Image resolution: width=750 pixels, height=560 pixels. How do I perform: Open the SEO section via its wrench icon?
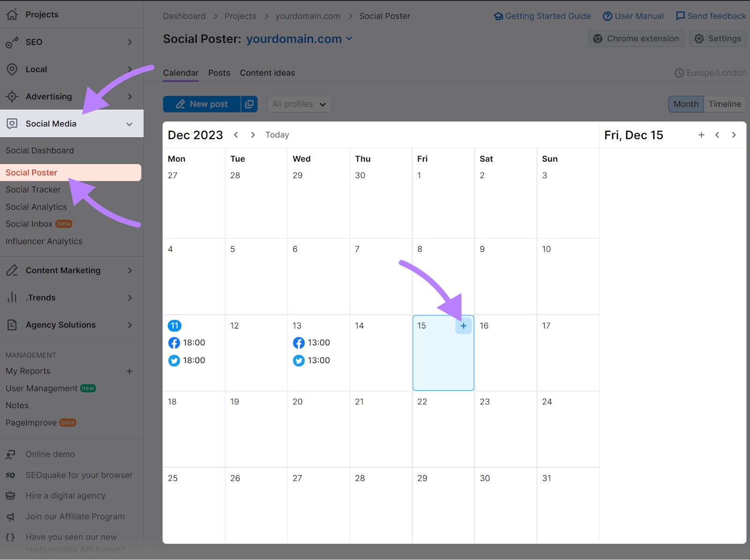12,42
